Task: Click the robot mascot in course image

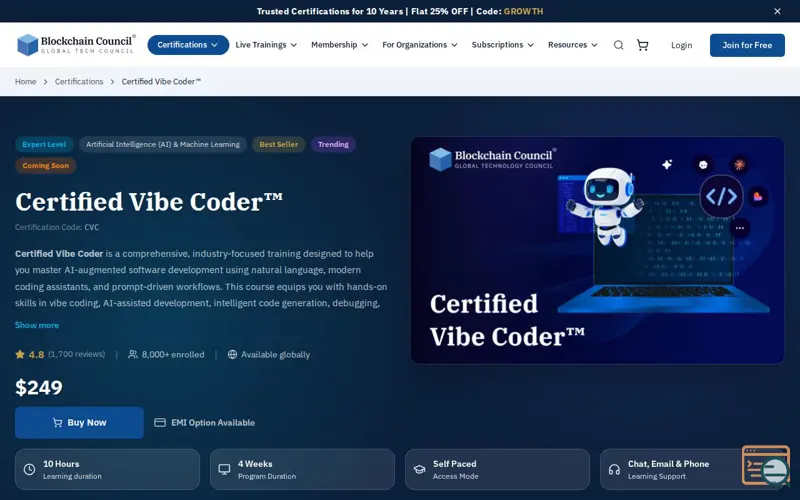Action: 605,207
